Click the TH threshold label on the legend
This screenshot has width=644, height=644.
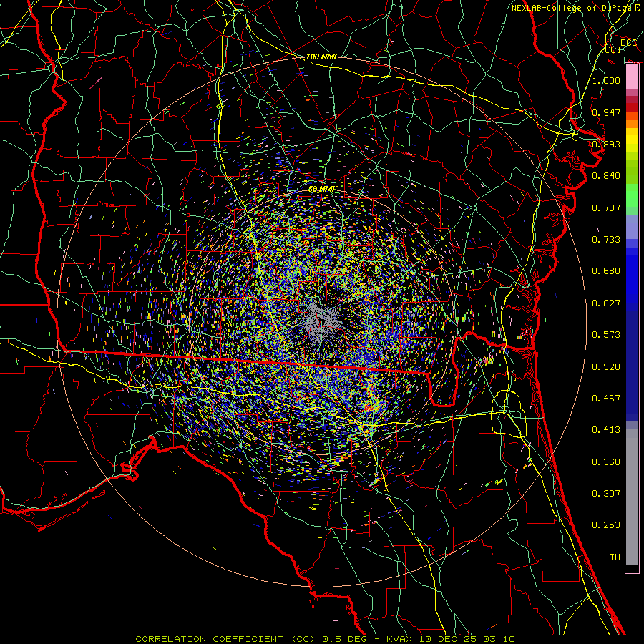[x=615, y=557]
